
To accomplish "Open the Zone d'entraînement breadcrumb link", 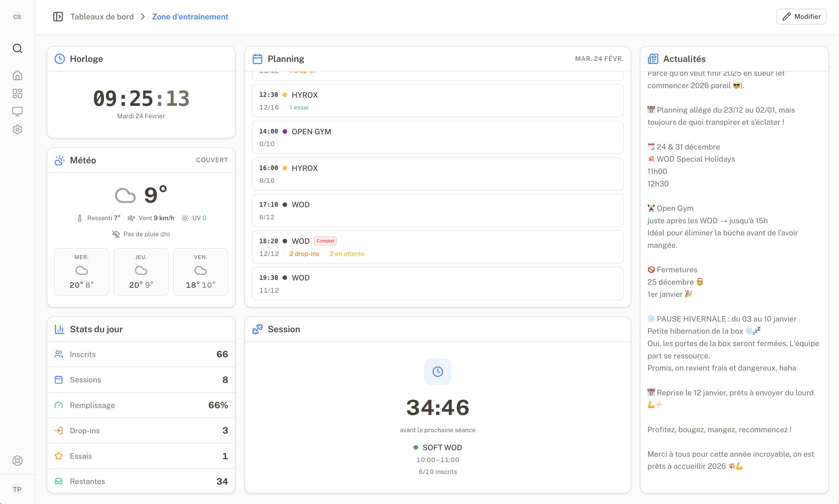I will pos(190,16).
